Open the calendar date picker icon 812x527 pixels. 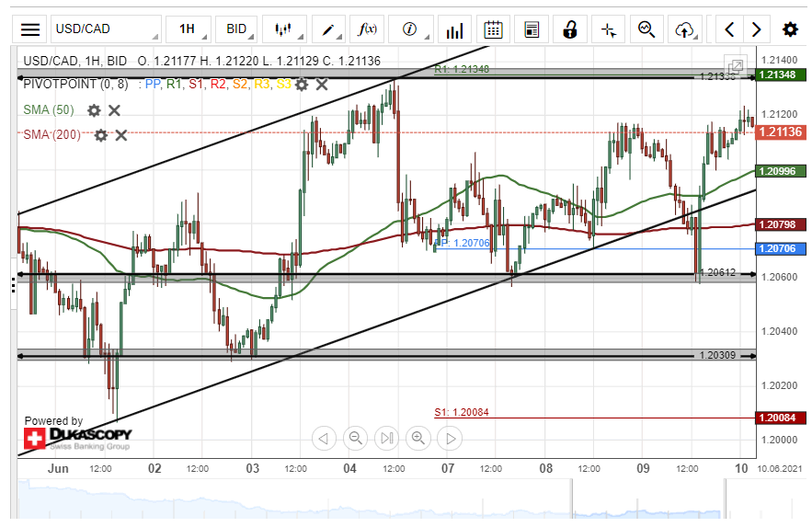[x=493, y=29]
